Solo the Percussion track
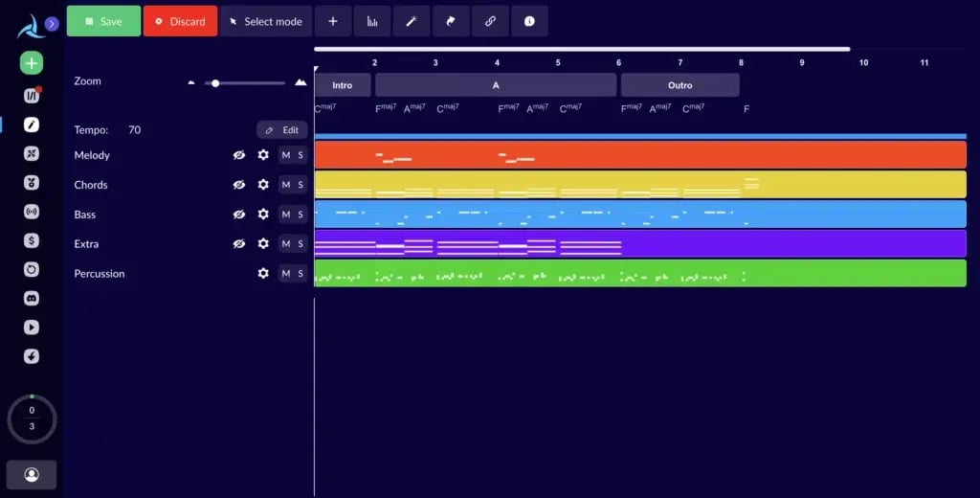 tap(300, 274)
